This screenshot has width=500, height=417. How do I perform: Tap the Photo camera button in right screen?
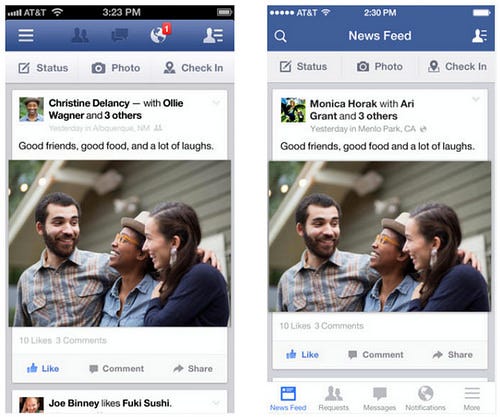click(x=380, y=67)
